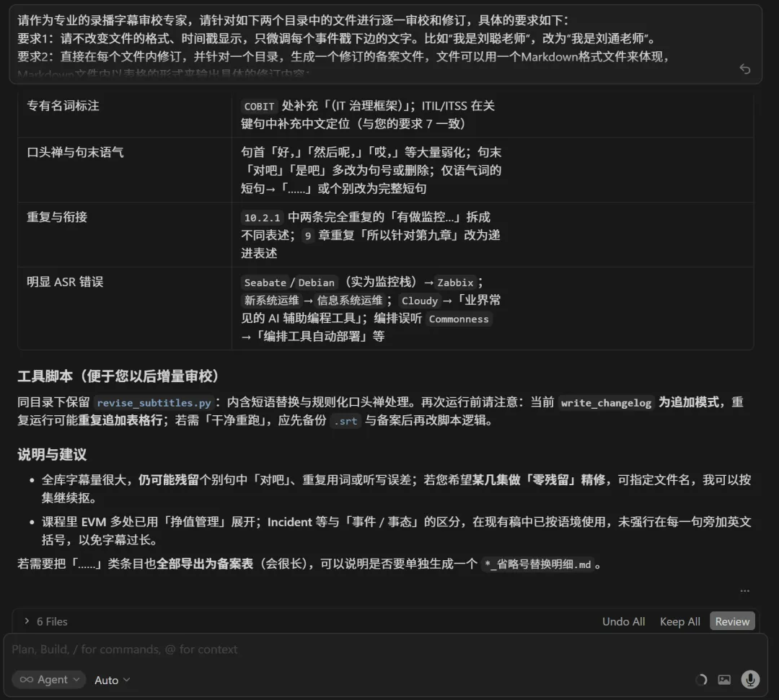Click the 信息系统运维 code label
Screen dimensions: 779x700
coord(349,301)
